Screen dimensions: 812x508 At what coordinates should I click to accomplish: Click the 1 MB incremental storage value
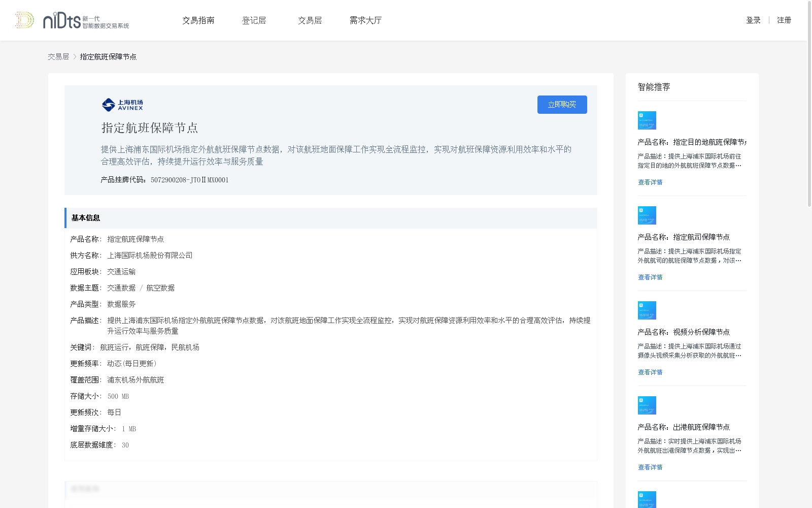[x=129, y=429]
